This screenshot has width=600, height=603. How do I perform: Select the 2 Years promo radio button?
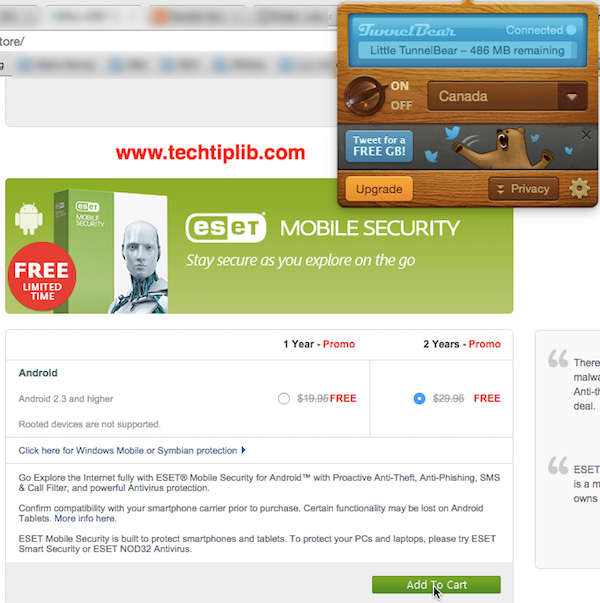click(419, 398)
